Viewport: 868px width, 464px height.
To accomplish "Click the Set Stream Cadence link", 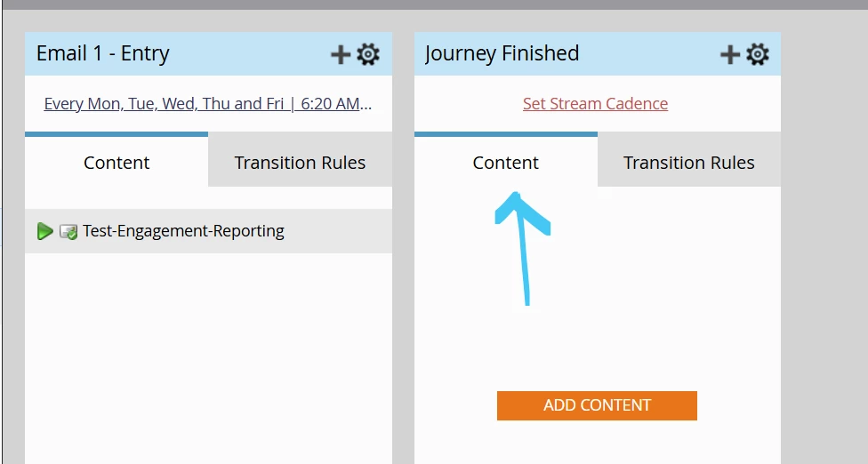I will click(x=595, y=103).
